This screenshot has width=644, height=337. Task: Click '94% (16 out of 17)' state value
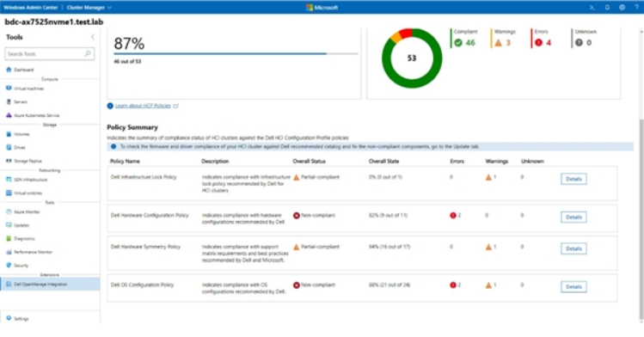coord(389,247)
